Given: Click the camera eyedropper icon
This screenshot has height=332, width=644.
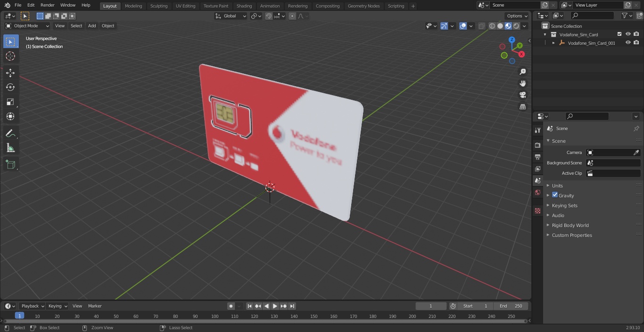Looking at the screenshot, I should 636,153.
